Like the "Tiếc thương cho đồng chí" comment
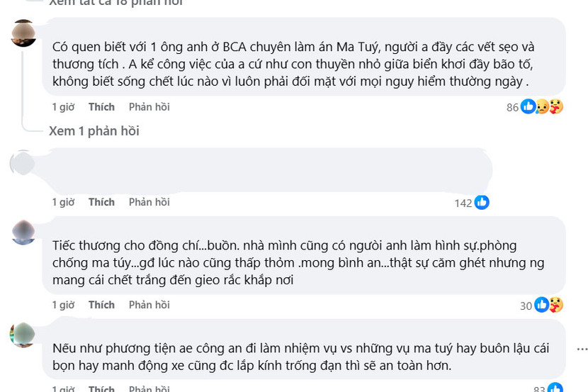Screen dimensions: 588x392 click(101, 305)
